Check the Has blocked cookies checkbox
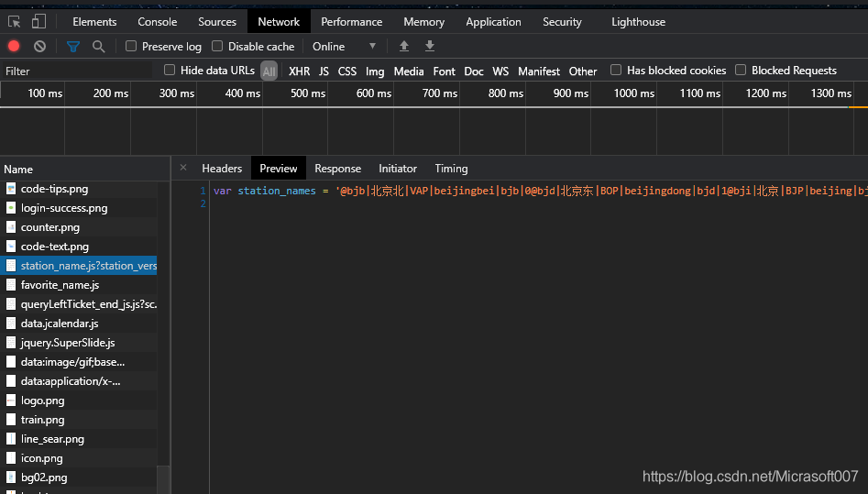This screenshot has height=494, width=868. coord(616,70)
